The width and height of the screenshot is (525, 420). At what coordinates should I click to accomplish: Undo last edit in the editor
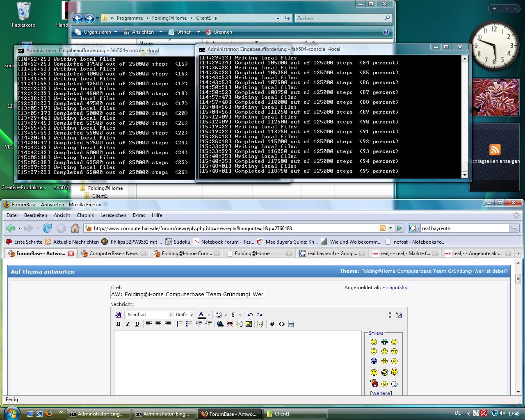(250, 315)
